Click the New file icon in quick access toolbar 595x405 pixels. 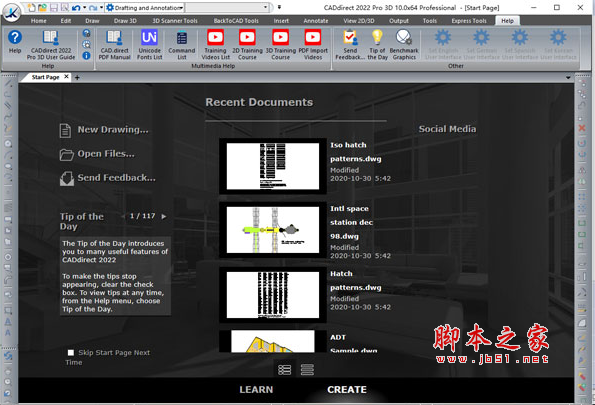(32, 8)
